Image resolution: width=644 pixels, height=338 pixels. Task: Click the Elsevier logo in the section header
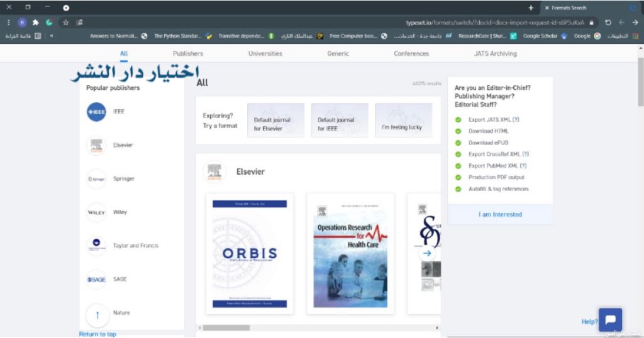[x=214, y=172]
